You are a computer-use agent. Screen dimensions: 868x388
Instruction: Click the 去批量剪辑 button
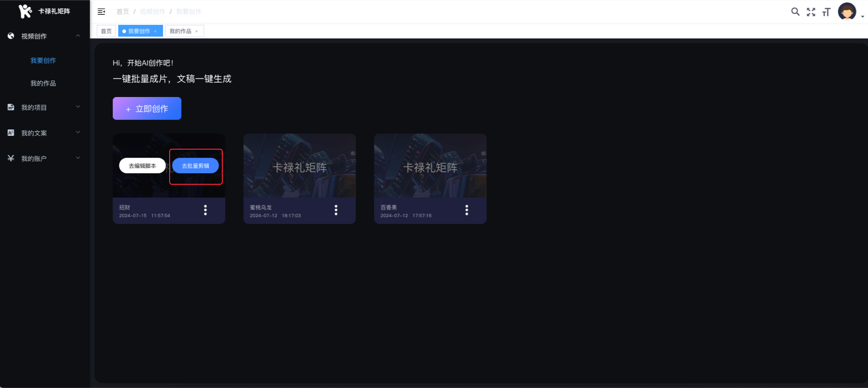click(196, 166)
